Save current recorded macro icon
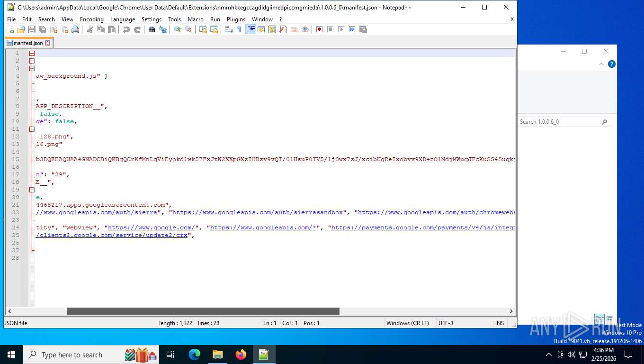 tap(363, 29)
